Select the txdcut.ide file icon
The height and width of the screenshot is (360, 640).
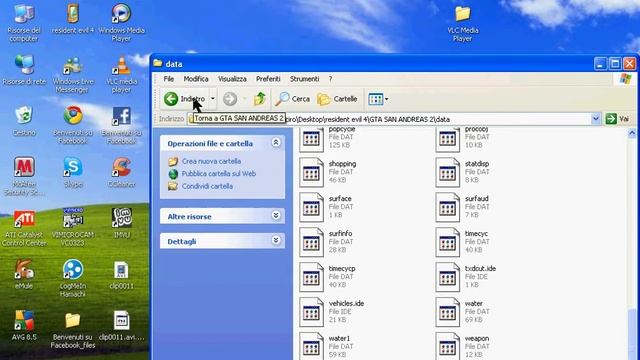click(x=447, y=278)
